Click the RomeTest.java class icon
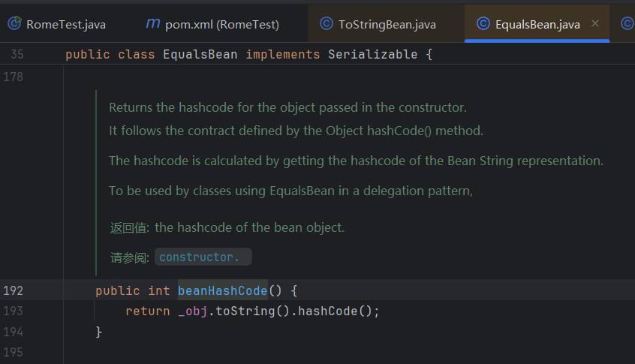Image resolution: width=635 pixels, height=364 pixels. pyautogui.click(x=14, y=24)
